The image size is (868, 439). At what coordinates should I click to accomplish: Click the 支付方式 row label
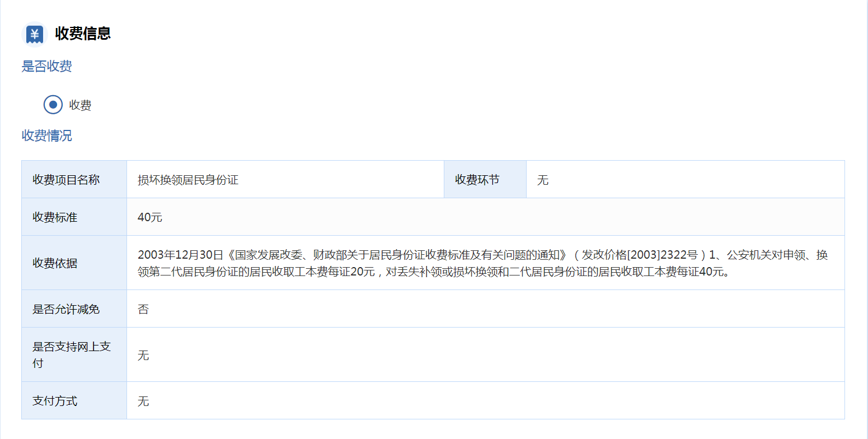(55, 401)
